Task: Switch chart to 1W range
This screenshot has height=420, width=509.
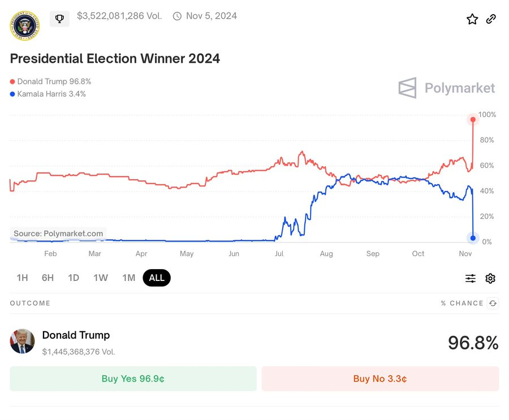Action: [x=101, y=278]
